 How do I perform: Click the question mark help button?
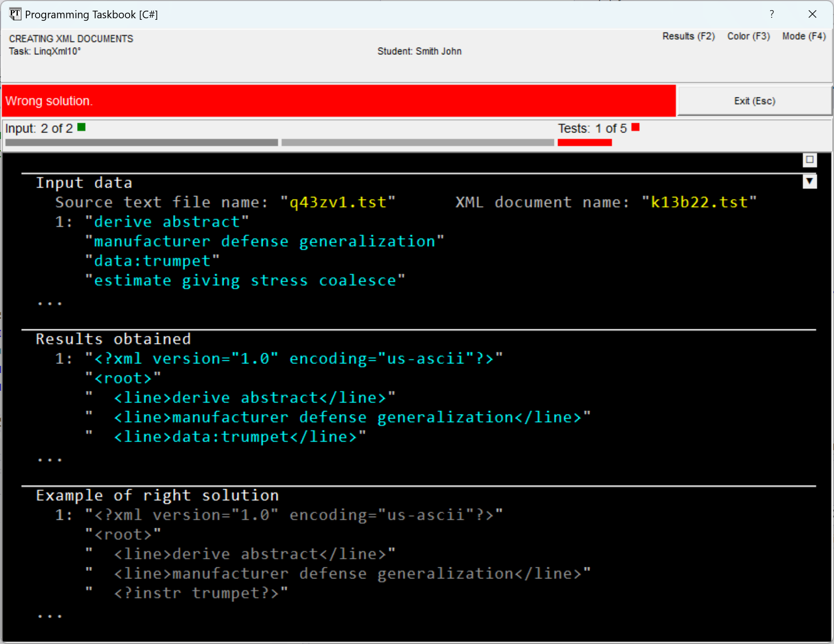[772, 14]
